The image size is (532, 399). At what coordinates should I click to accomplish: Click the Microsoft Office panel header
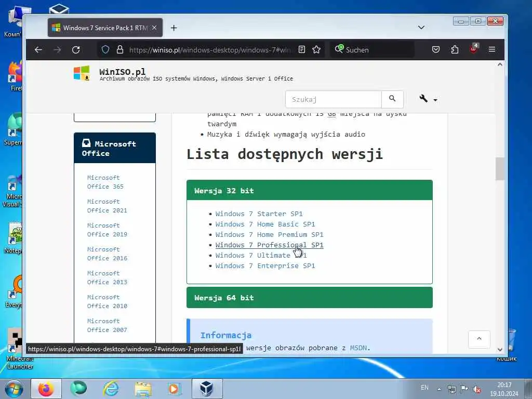pyautogui.click(x=115, y=148)
